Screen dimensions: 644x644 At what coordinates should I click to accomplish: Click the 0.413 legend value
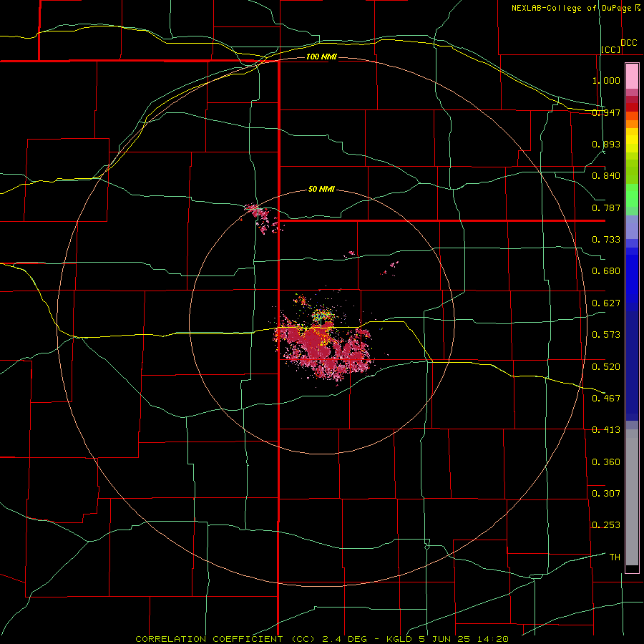606,430
